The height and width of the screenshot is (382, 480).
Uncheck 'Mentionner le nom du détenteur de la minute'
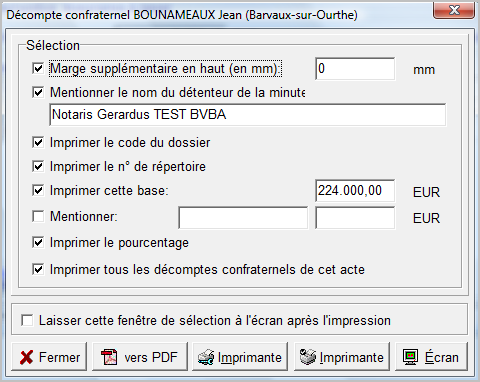[x=38, y=92]
